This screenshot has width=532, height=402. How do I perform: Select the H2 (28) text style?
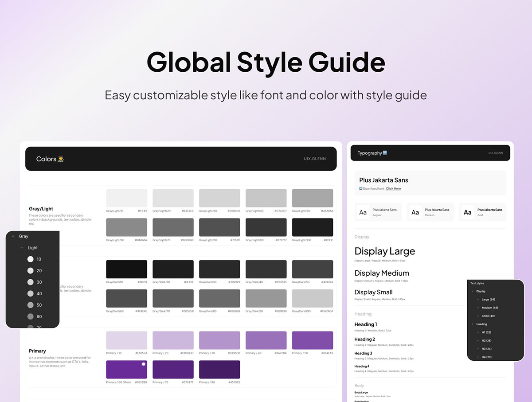pyautogui.click(x=486, y=340)
